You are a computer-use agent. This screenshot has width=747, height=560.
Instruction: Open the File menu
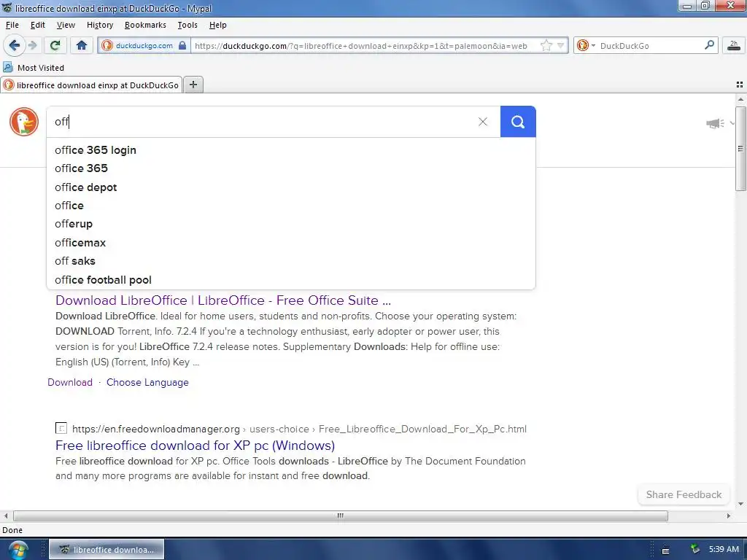(12, 25)
